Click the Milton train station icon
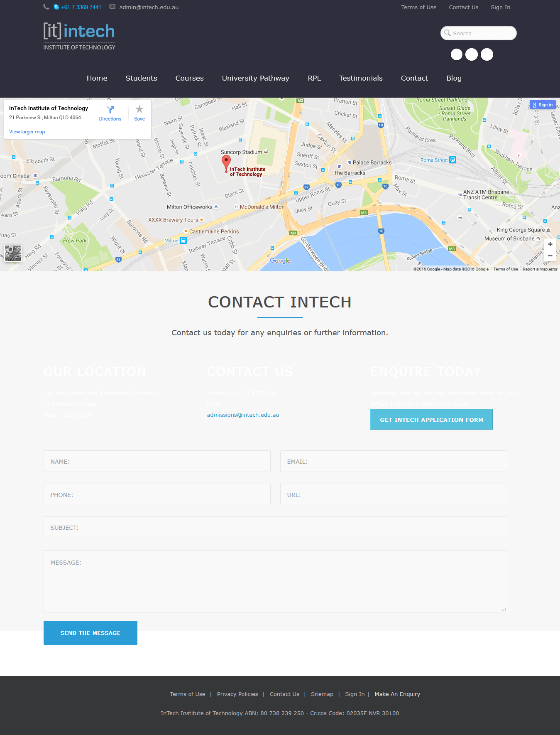560x735 pixels. pos(183,241)
